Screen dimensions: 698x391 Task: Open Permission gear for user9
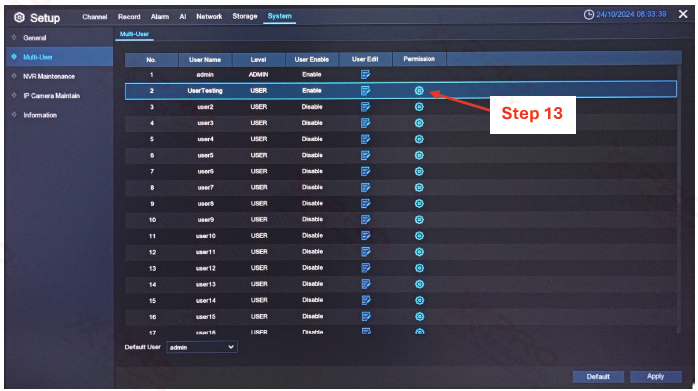click(x=419, y=220)
